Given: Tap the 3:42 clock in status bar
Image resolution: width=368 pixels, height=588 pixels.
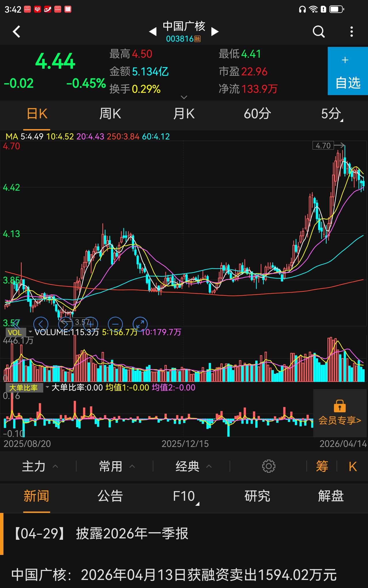Looking at the screenshot, I should tap(13, 9).
